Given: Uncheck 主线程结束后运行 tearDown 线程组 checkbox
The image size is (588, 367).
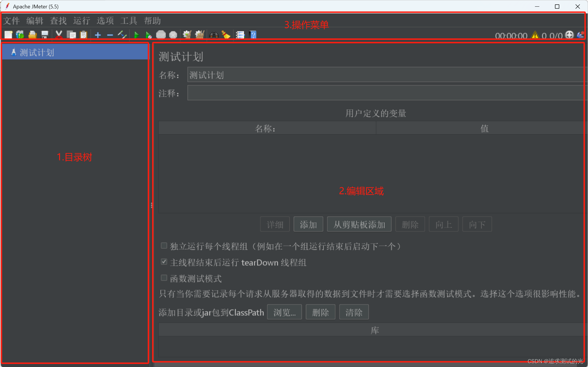Looking at the screenshot, I should coord(164,262).
